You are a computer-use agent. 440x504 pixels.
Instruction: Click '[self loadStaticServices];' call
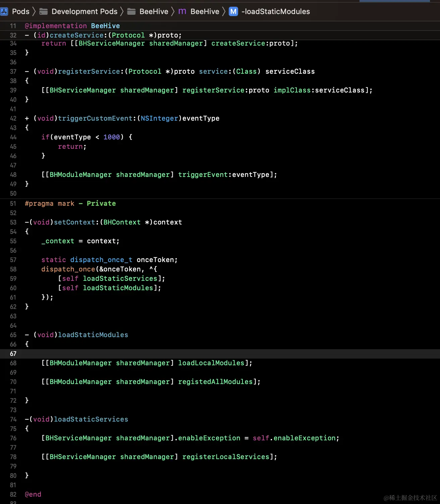click(x=112, y=278)
